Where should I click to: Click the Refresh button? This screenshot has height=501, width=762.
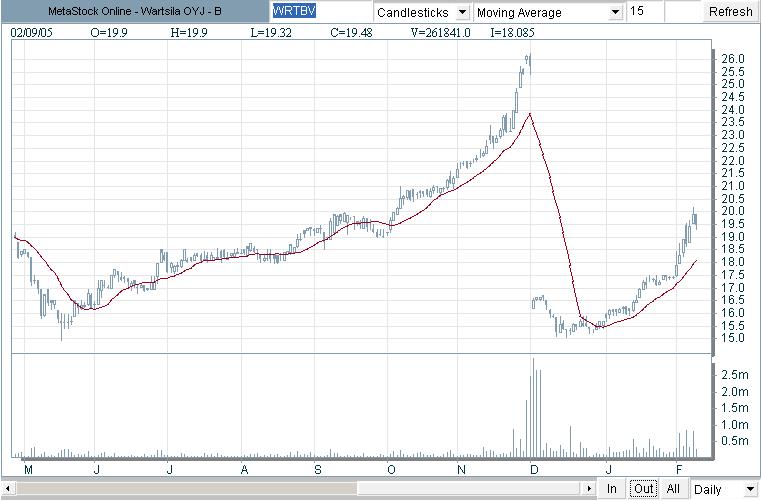[x=730, y=11]
